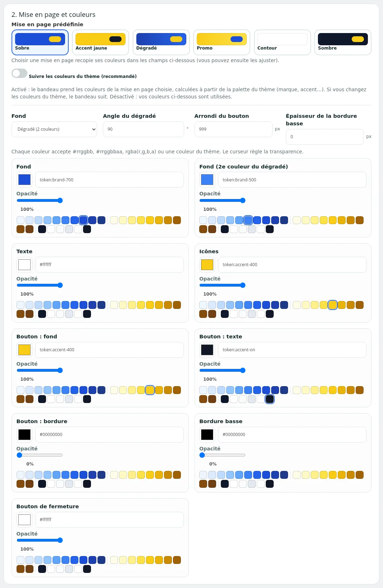Open the Bordure basse color picker swatch

[207, 435]
